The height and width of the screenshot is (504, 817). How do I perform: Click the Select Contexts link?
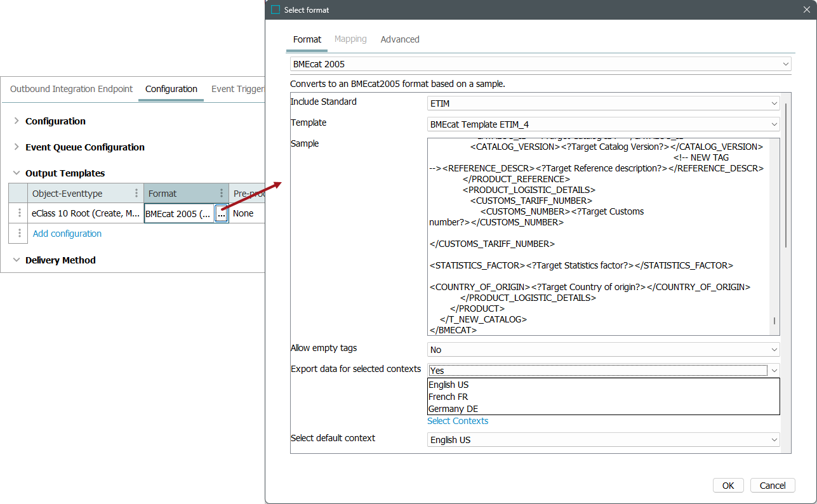click(458, 421)
